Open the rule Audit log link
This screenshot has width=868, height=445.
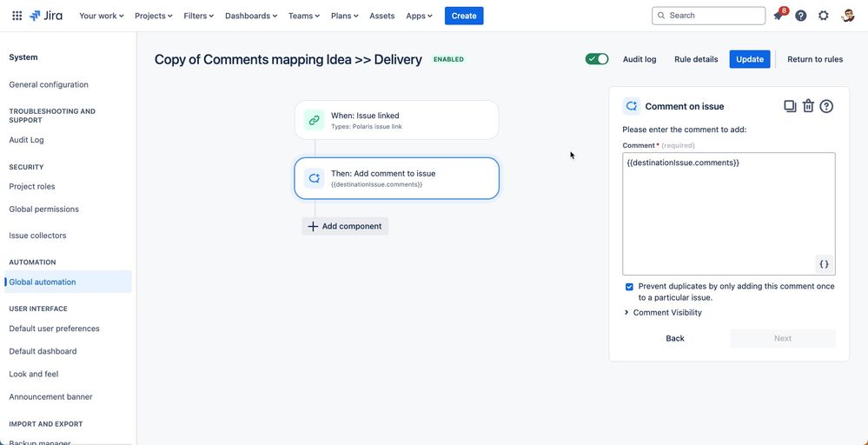pos(639,59)
